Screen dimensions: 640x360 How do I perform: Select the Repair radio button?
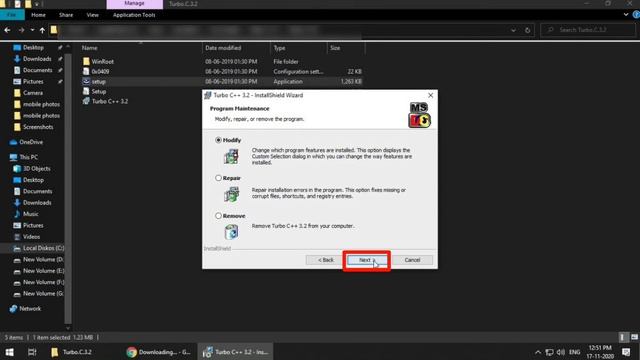[218, 178]
